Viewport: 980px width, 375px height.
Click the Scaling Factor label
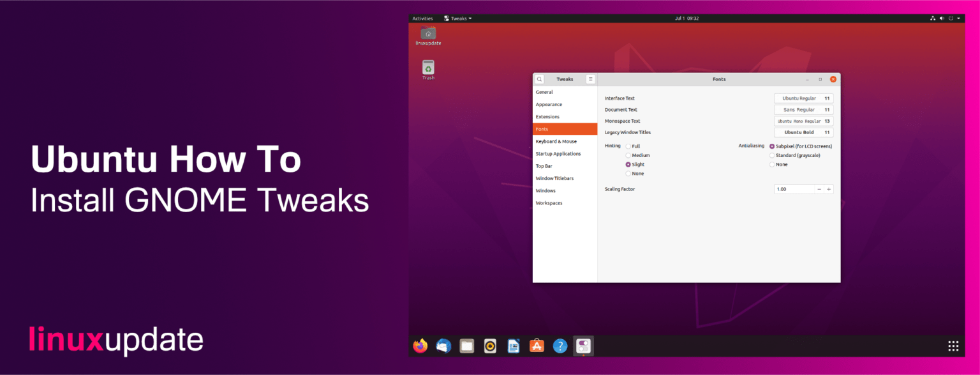[x=620, y=189]
